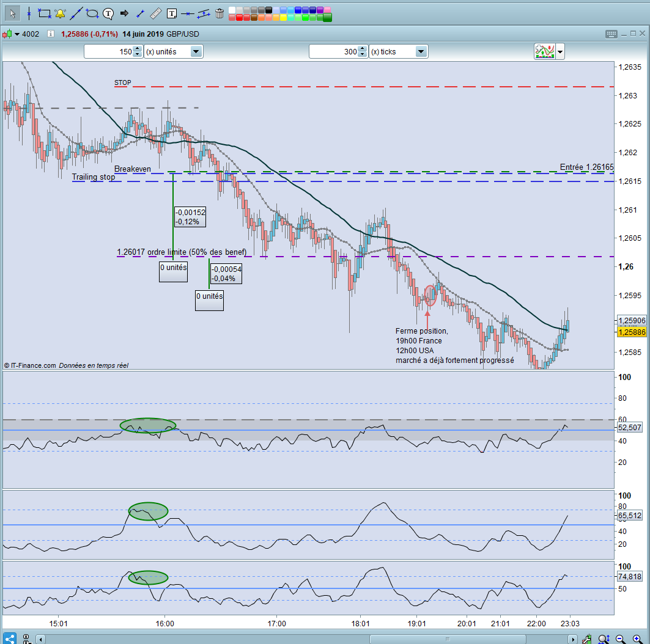Click the horizontal scrollbar thumb
Viewport: 650px width, 644px height.
point(448,639)
